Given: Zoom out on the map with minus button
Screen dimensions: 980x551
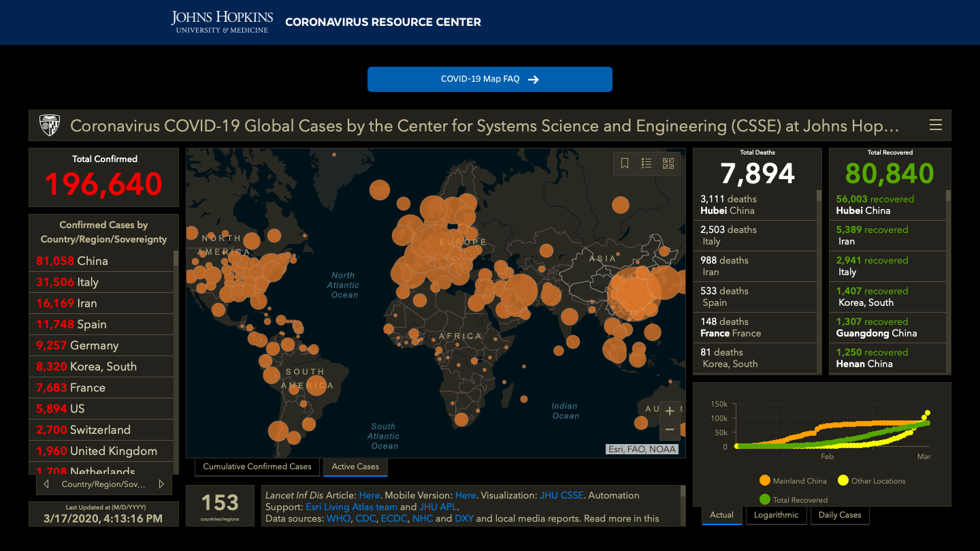Looking at the screenshot, I should coord(670,430).
